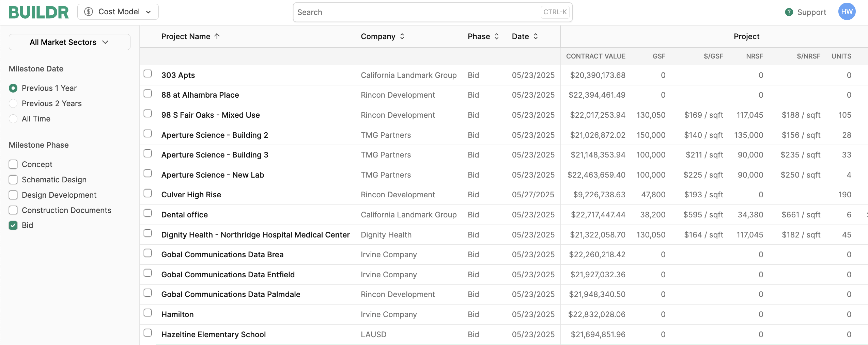Open 88 at Alhambra Place project
Viewport: 868px width, 345px height.
(x=200, y=95)
